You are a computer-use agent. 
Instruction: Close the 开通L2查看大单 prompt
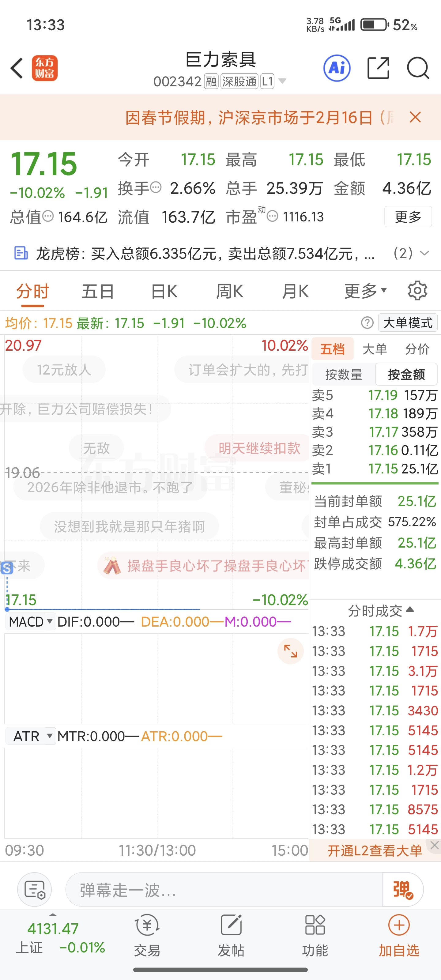point(435,846)
